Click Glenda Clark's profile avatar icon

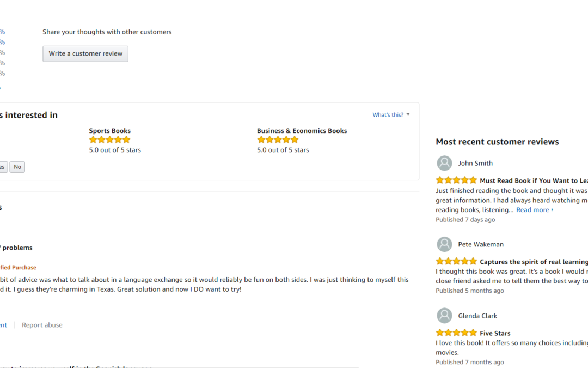click(445, 316)
